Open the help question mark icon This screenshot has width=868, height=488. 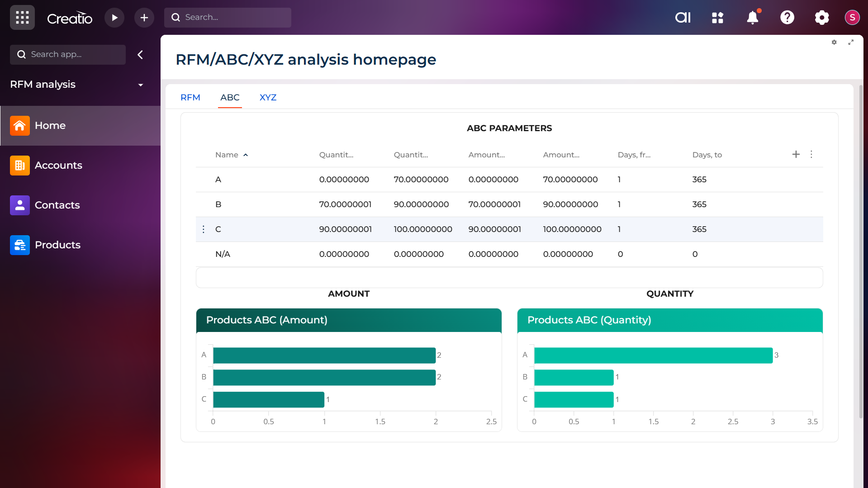[787, 18]
